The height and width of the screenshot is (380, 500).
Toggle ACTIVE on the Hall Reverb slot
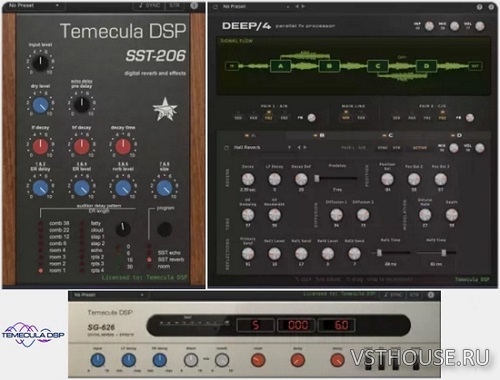pos(420,148)
